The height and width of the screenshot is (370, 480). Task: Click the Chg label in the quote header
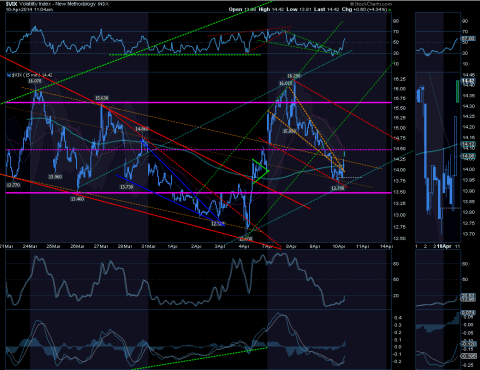pyautogui.click(x=347, y=9)
